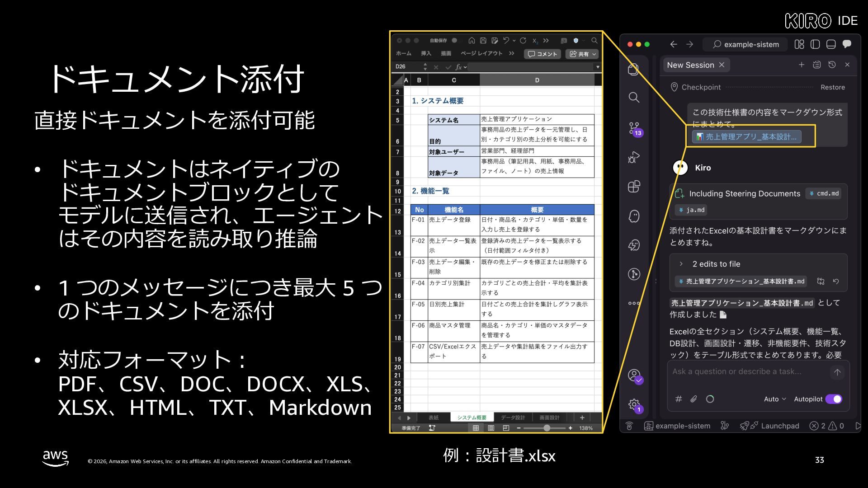868x488 pixels.
Task: Open the Extensions sidebar icon
Action: coord(634,186)
